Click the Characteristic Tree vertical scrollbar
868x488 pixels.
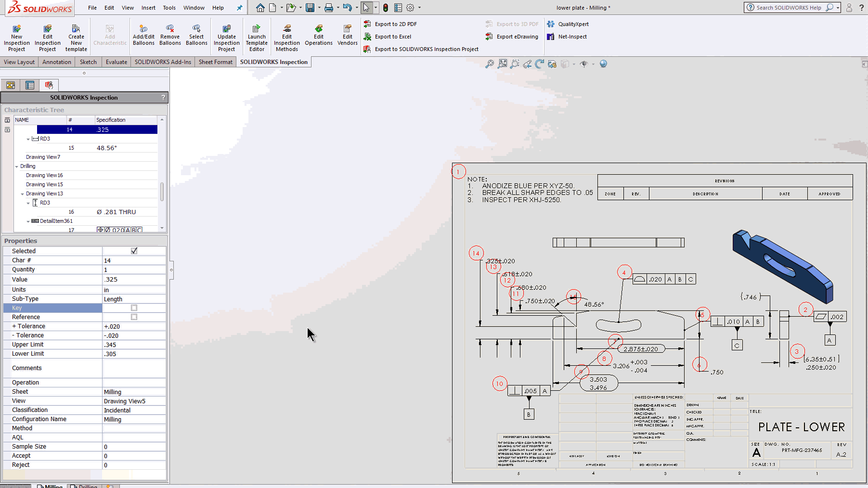(162, 192)
